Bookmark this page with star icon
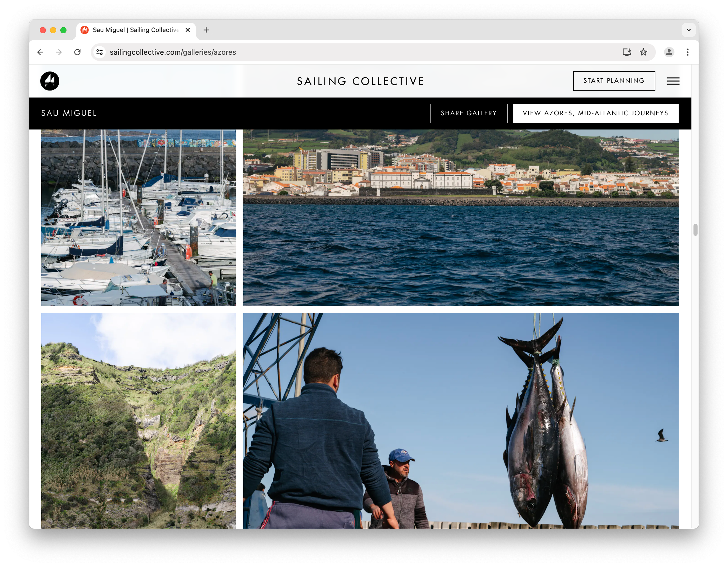Screen dimensions: 728x567 [643, 52]
